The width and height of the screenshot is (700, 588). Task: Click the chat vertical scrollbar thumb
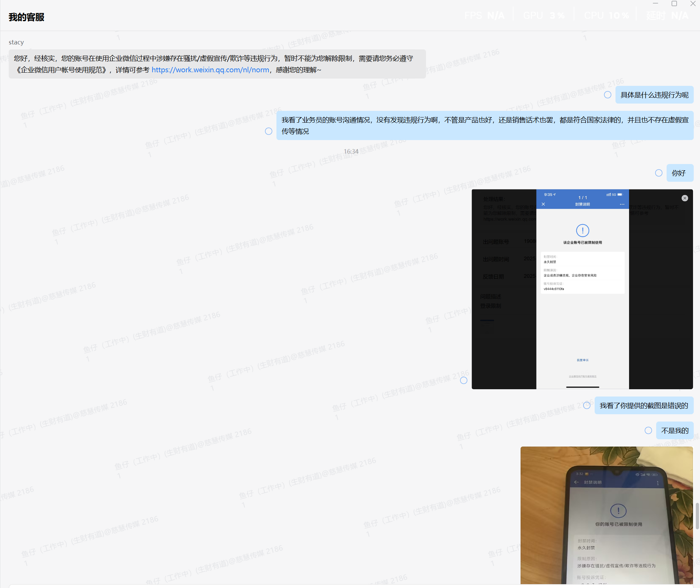[x=697, y=516]
